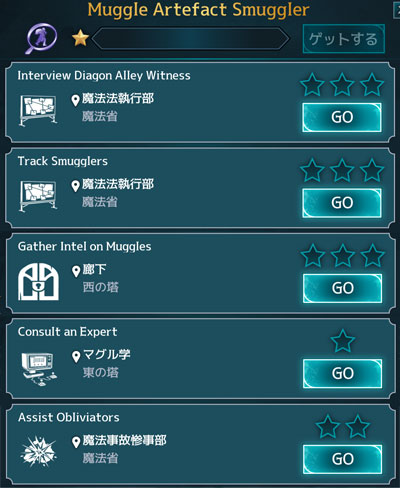This screenshot has width=400, height=488.
Task: Click first star of Interview Diagon Alley Witness
Action: 312,85
